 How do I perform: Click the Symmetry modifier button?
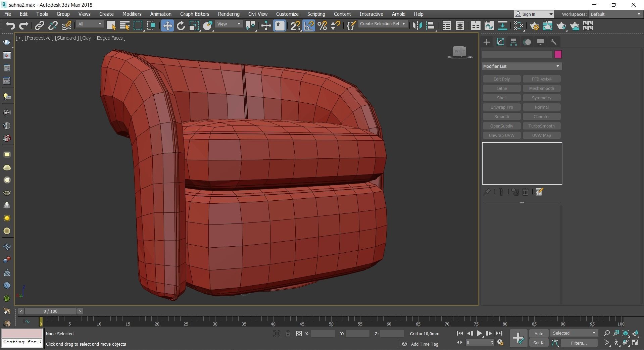[x=541, y=98]
